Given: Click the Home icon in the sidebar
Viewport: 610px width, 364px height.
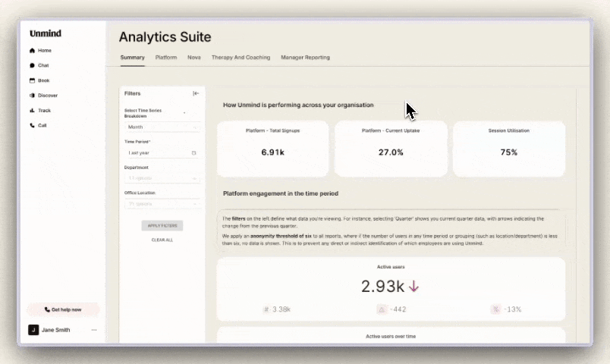Looking at the screenshot, I should click(33, 51).
